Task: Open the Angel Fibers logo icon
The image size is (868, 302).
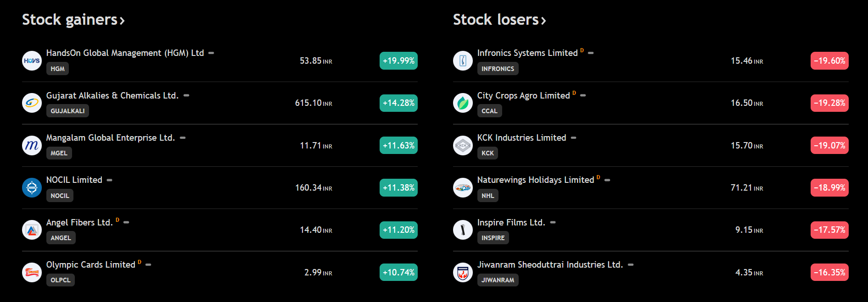Action: pyautogui.click(x=32, y=230)
